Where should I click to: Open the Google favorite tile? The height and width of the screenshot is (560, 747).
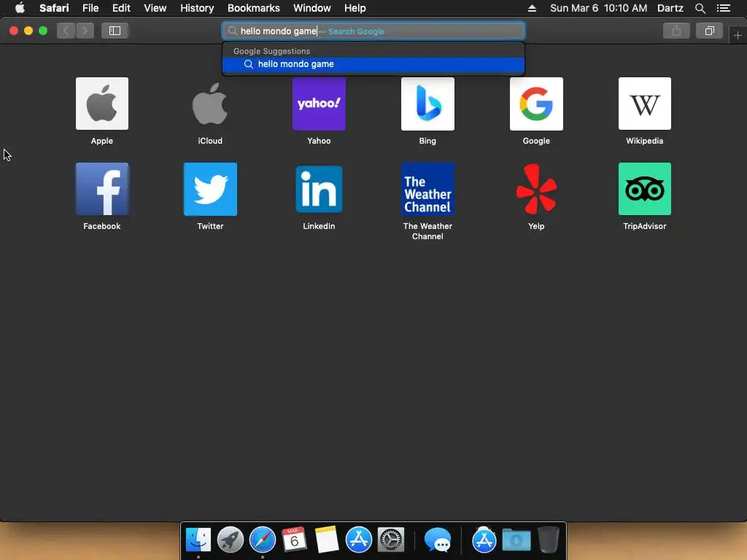[x=536, y=104]
